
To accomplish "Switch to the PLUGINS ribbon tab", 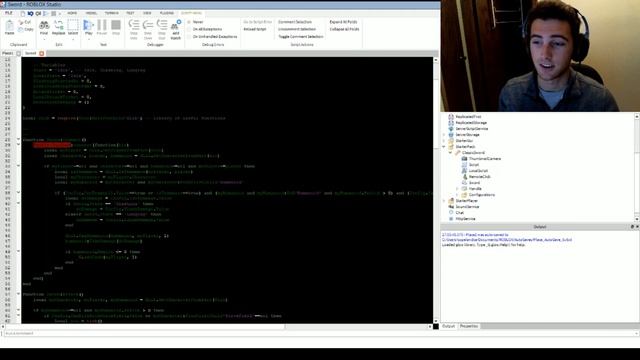I will (x=167, y=13).
